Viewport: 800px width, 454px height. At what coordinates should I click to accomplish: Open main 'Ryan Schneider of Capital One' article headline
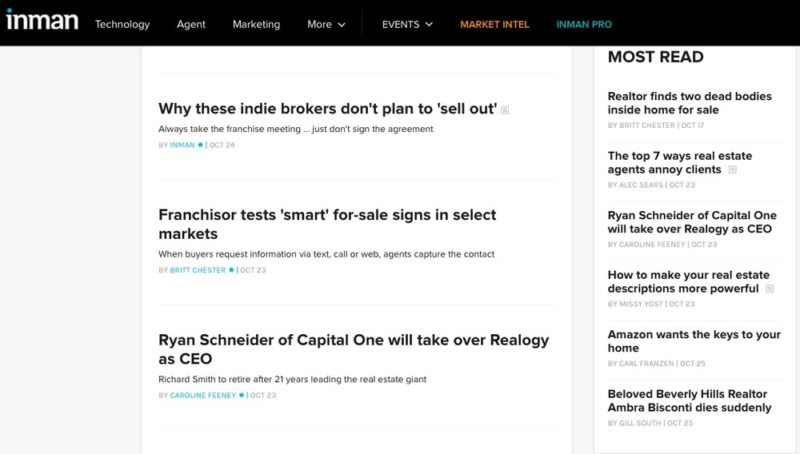tap(354, 349)
